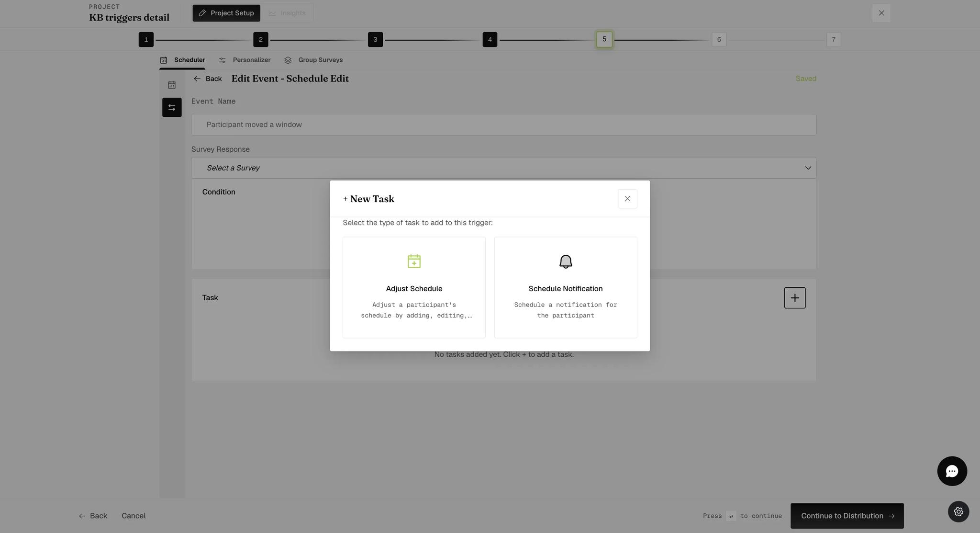This screenshot has width=980, height=533.
Task: Open the Project Setup view
Action: pos(226,13)
